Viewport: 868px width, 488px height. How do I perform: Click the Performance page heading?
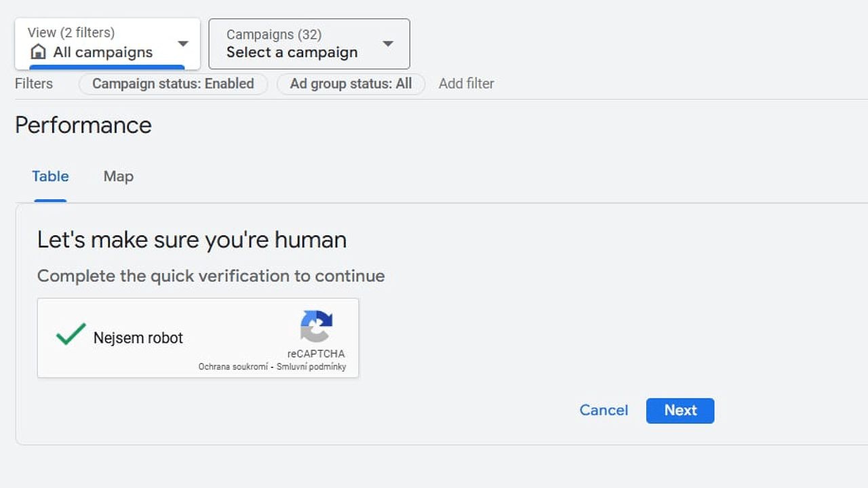pyautogui.click(x=83, y=125)
